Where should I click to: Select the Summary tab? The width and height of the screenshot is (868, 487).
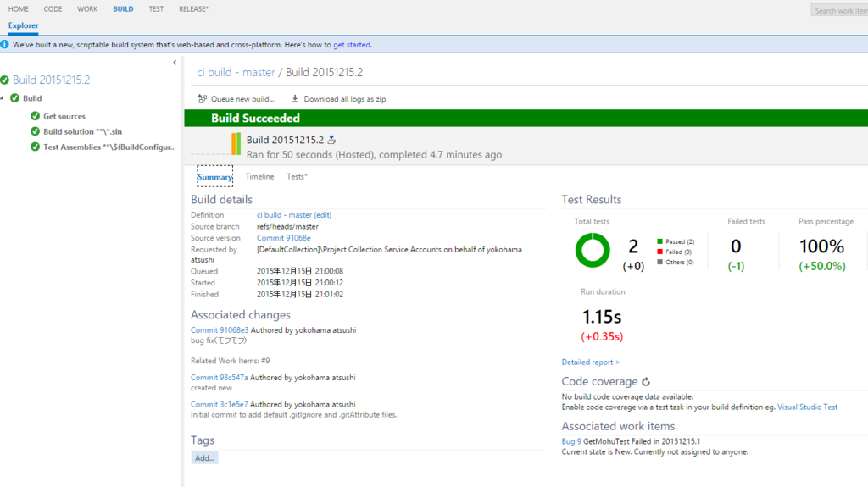[x=214, y=176]
